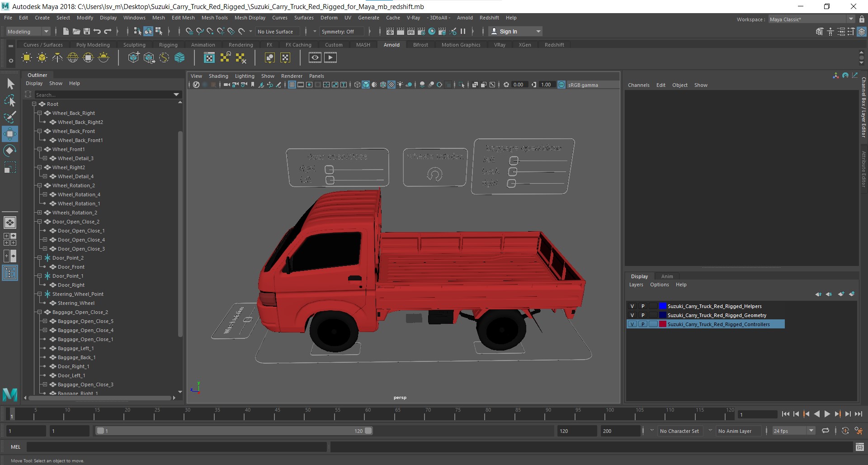Create Arnold Physical Sky from shelf

tap(104, 58)
